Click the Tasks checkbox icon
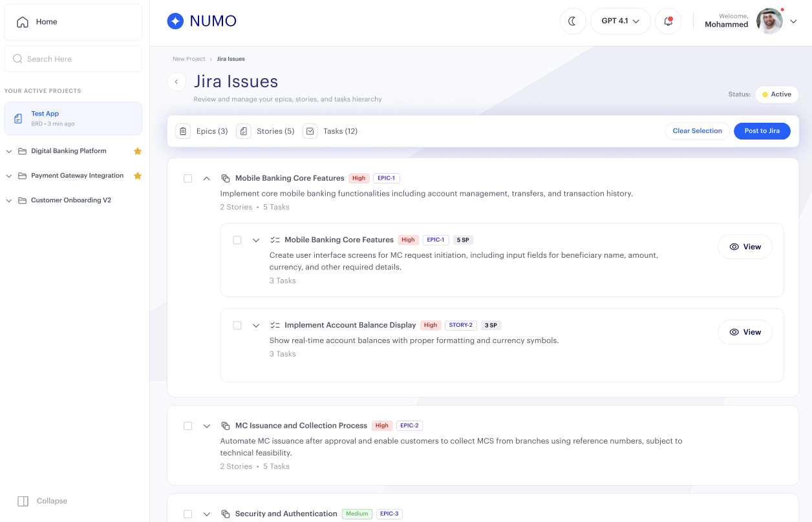Image resolution: width=812 pixels, height=522 pixels. [x=310, y=131]
